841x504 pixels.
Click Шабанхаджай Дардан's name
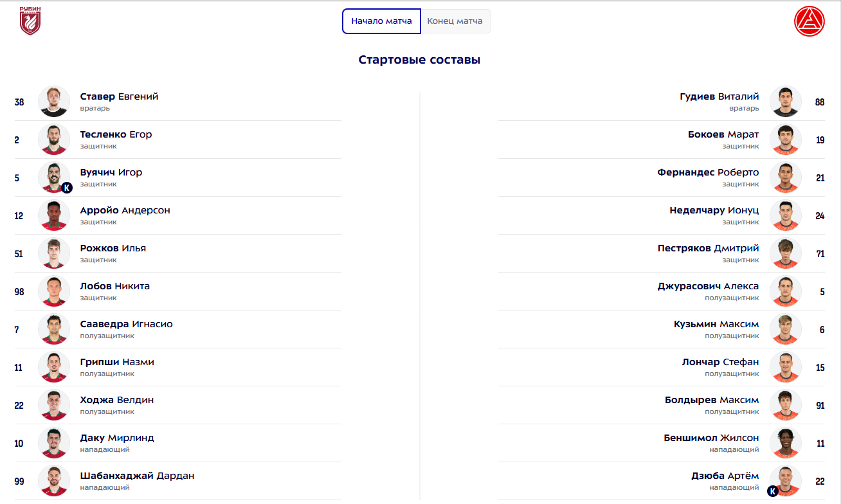(137, 476)
